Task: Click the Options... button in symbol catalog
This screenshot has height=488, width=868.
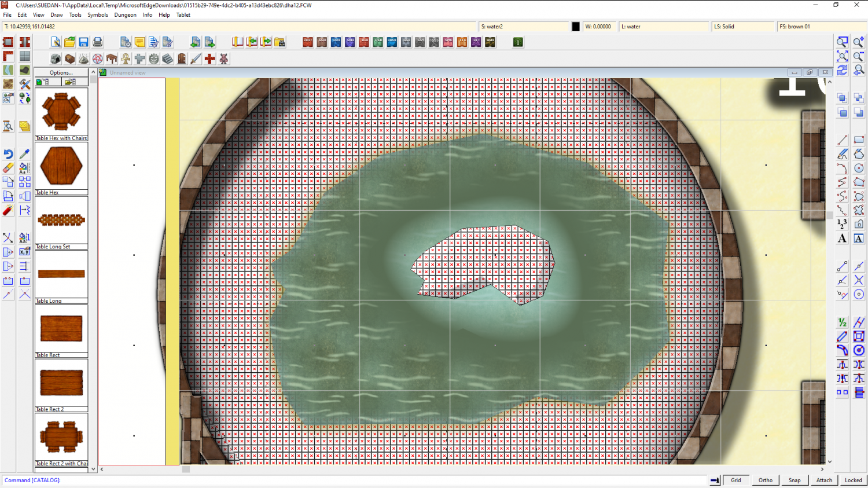Action: pos(61,72)
